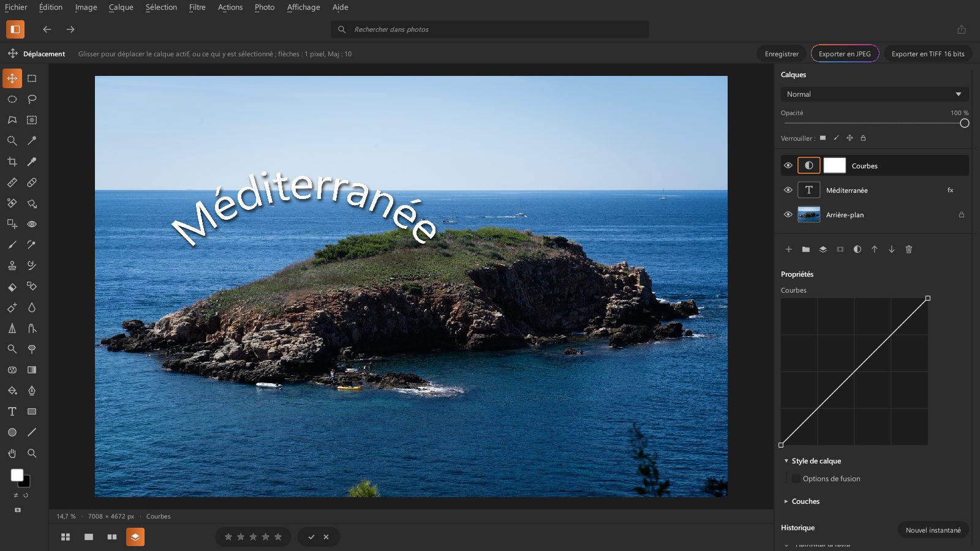Hide the Courbes layer
This screenshot has width=980, height=551.
(x=788, y=165)
